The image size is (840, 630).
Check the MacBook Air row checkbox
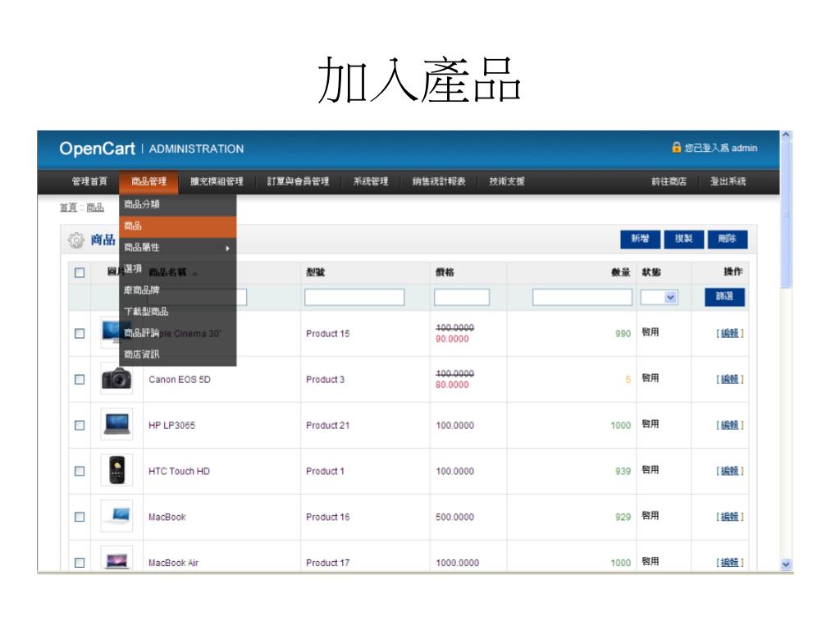(80, 563)
